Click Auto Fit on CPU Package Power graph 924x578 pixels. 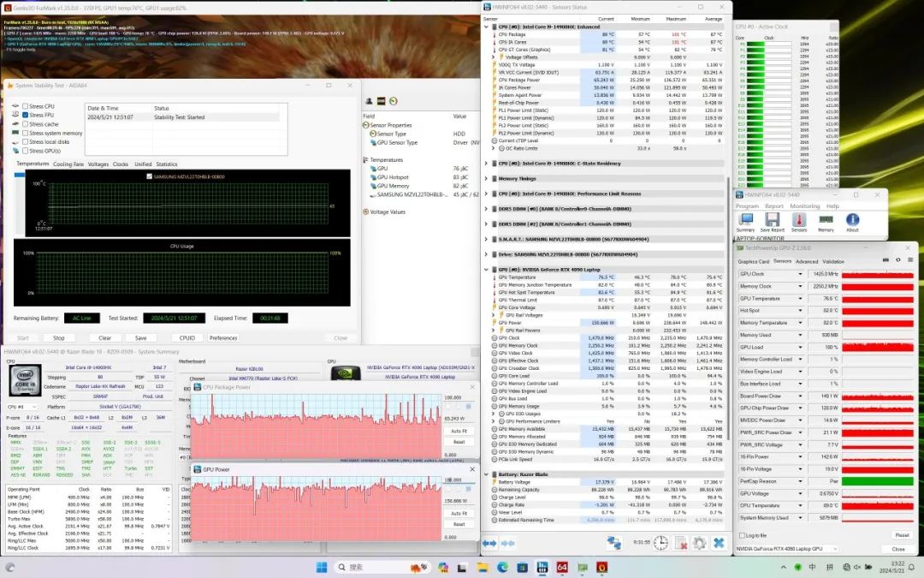pyautogui.click(x=459, y=431)
